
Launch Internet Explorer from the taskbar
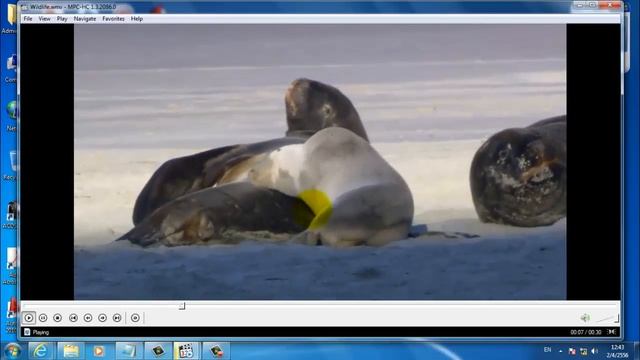pyautogui.click(x=40, y=351)
